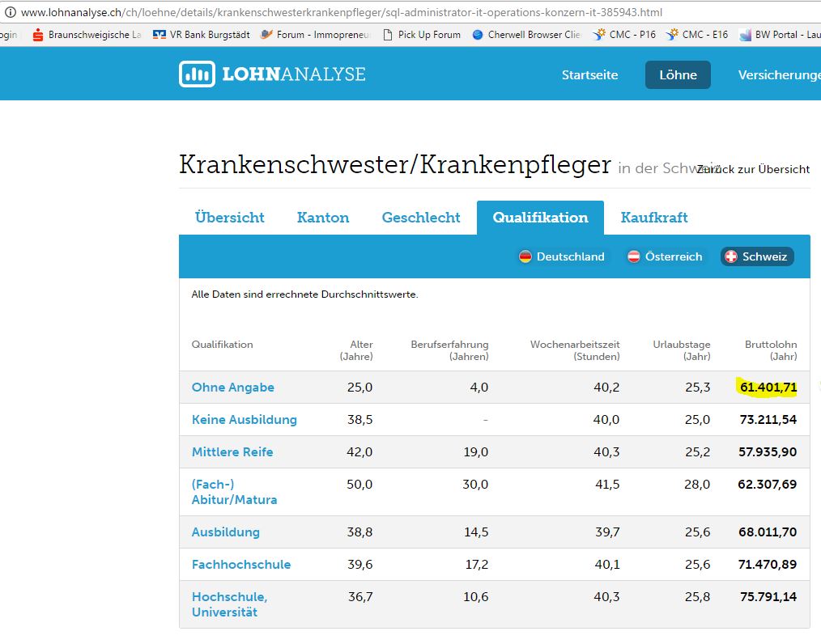This screenshot has width=821, height=644.
Task: Switch to the Kaufkraft tab
Action: pos(654,217)
